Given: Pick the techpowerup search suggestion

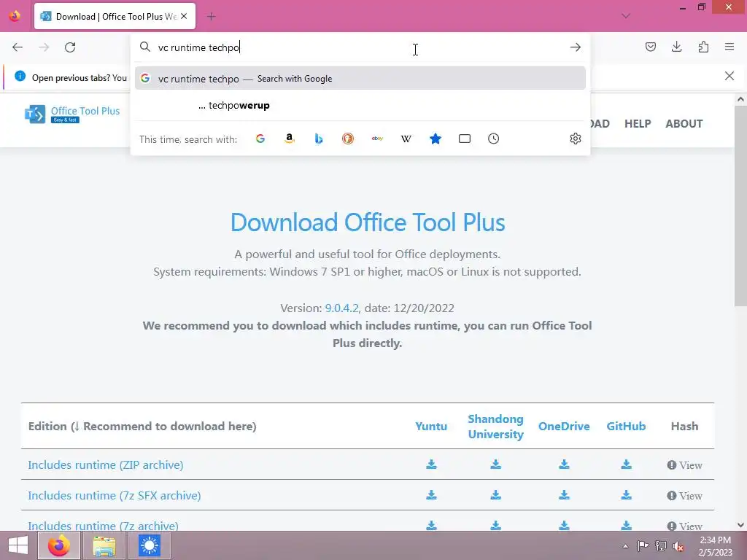Looking at the screenshot, I should pos(360,105).
